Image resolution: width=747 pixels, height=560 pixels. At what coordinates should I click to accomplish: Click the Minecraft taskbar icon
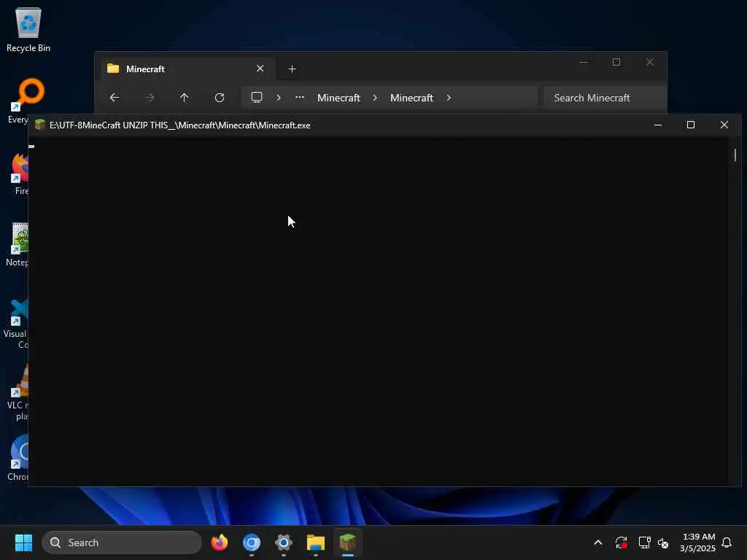348,542
